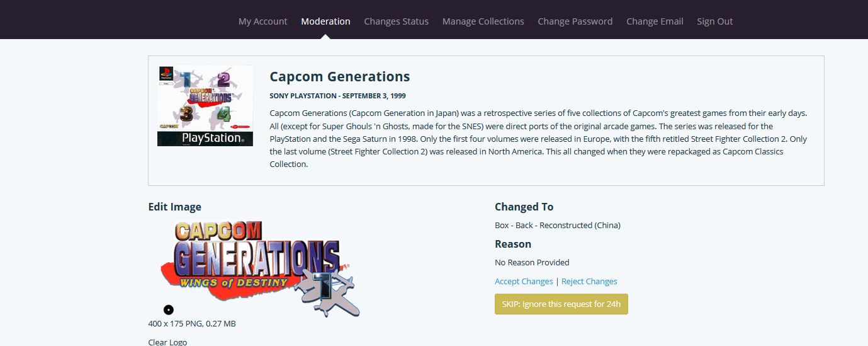The image size is (868, 346).
Task: Click the 400 x 175 PNG file info
Action: 192,324
